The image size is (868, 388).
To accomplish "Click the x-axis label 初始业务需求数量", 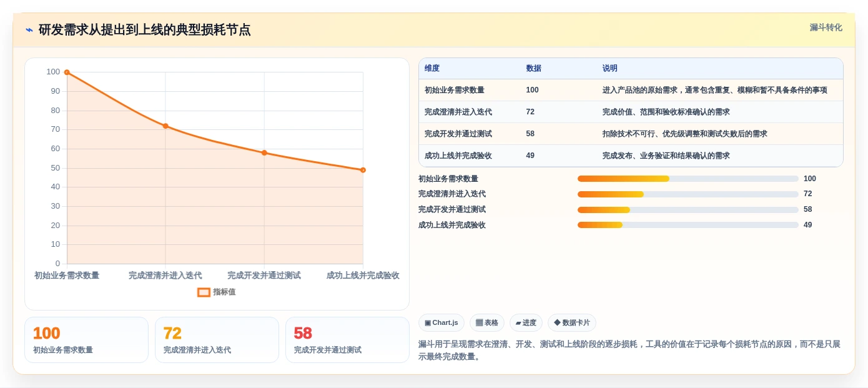I will tap(67, 276).
